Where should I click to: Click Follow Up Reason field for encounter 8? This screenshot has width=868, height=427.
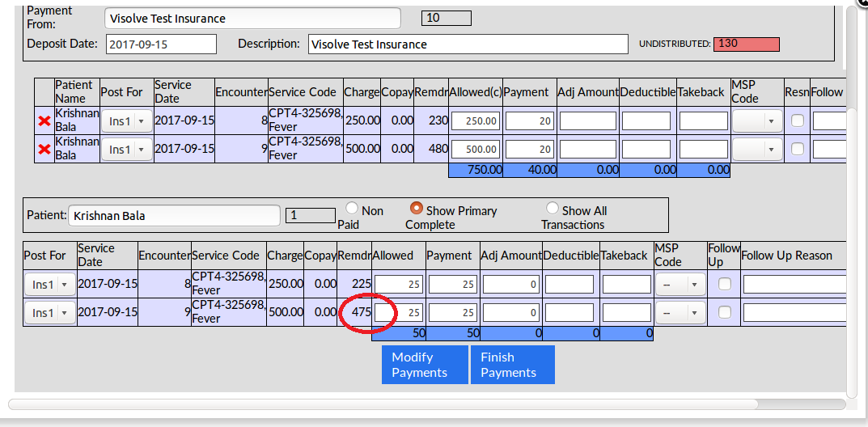pyautogui.click(x=795, y=285)
